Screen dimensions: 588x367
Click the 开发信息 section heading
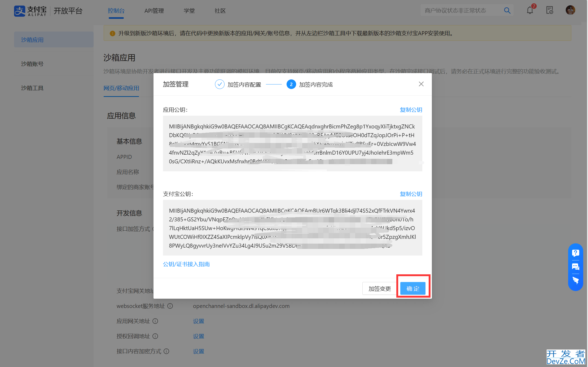click(129, 213)
